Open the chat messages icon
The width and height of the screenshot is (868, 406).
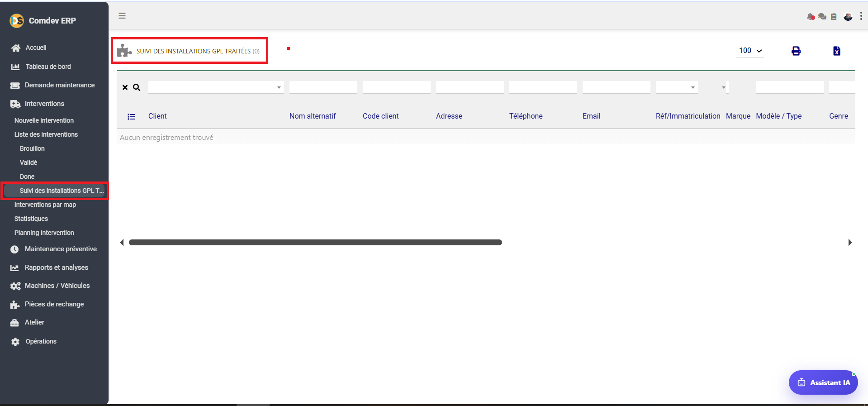pos(822,17)
